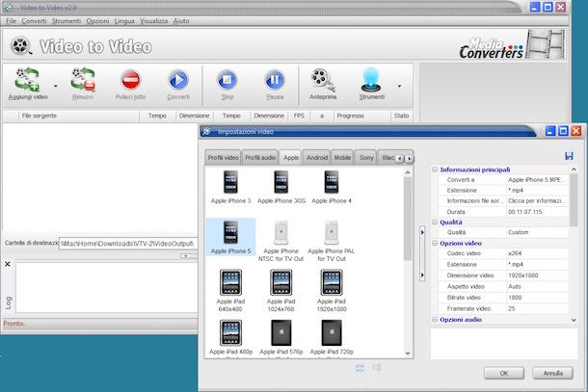Open the File menu

tap(11, 21)
